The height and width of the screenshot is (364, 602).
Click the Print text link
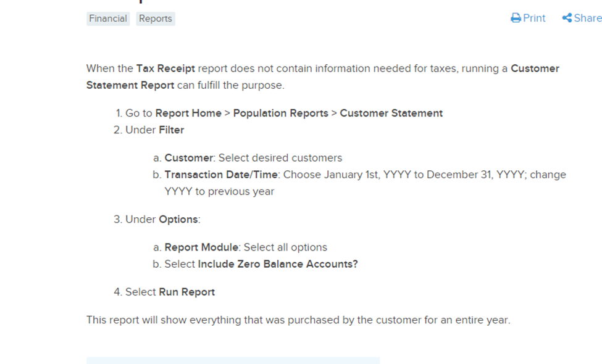pyautogui.click(x=534, y=19)
